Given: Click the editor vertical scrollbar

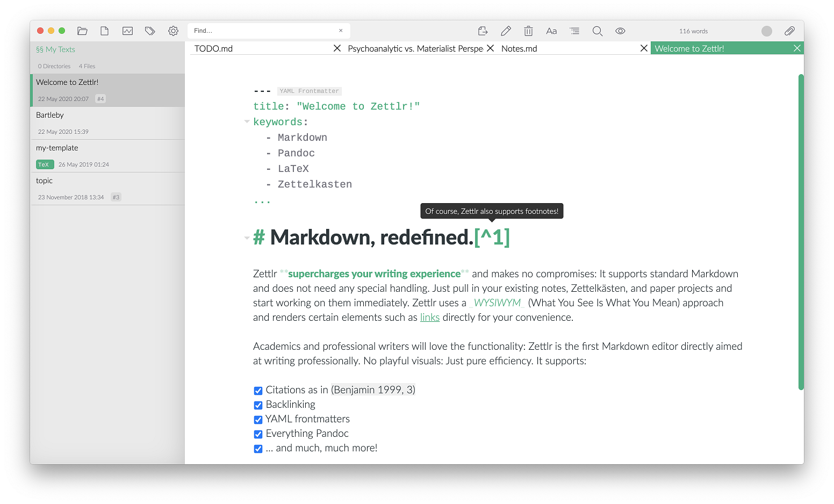Looking at the screenshot, I should coord(801,232).
